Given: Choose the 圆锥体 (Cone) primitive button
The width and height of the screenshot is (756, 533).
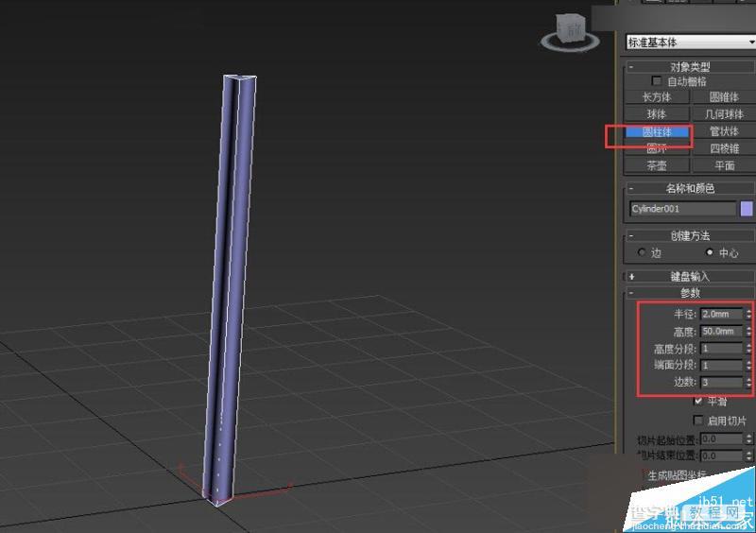Looking at the screenshot, I should pyautogui.click(x=724, y=97).
